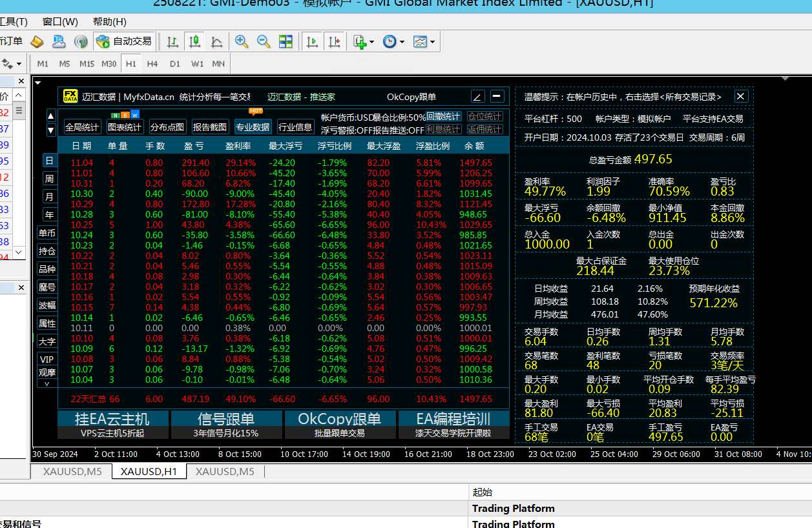This screenshot has width=812, height=528.
Task: Click the 挂EA云主机 VPS banner
Action: pos(112,425)
